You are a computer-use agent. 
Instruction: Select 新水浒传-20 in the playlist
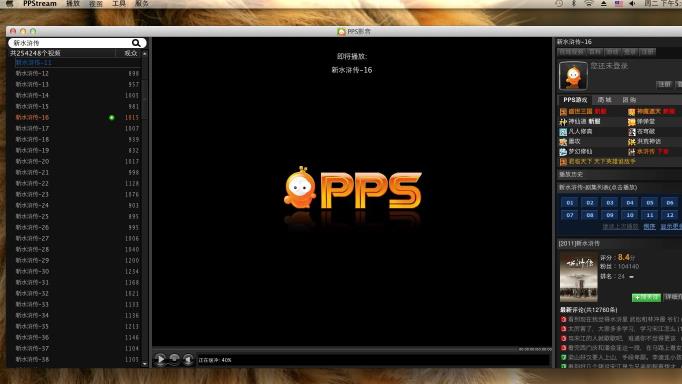click(x=77, y=161)
